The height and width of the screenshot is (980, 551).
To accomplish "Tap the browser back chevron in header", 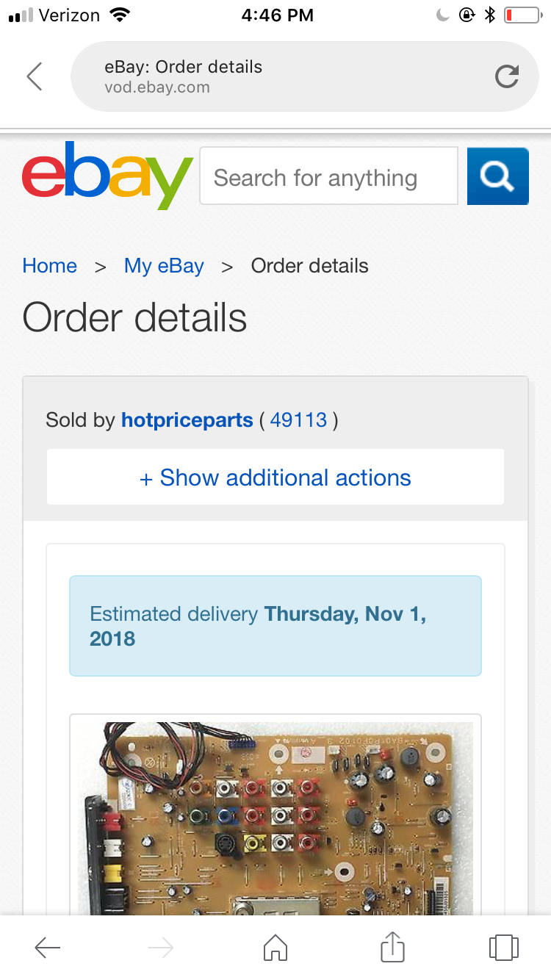I will point(35,76).
